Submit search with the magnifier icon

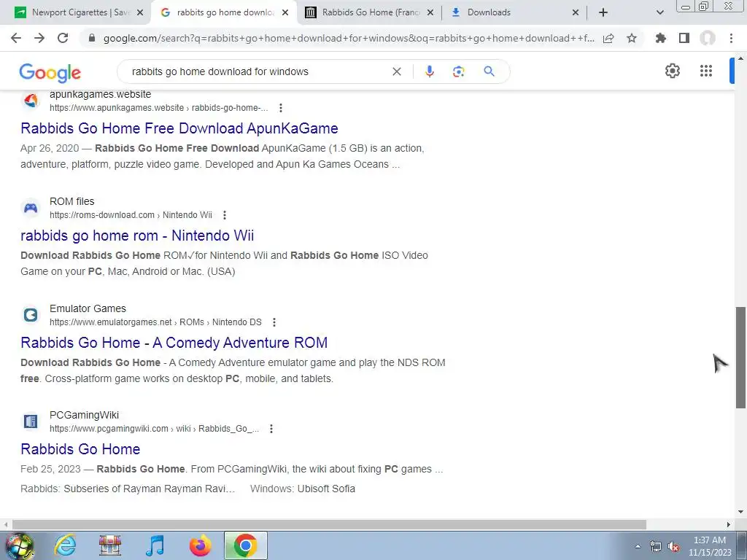(x=489, y=71)
